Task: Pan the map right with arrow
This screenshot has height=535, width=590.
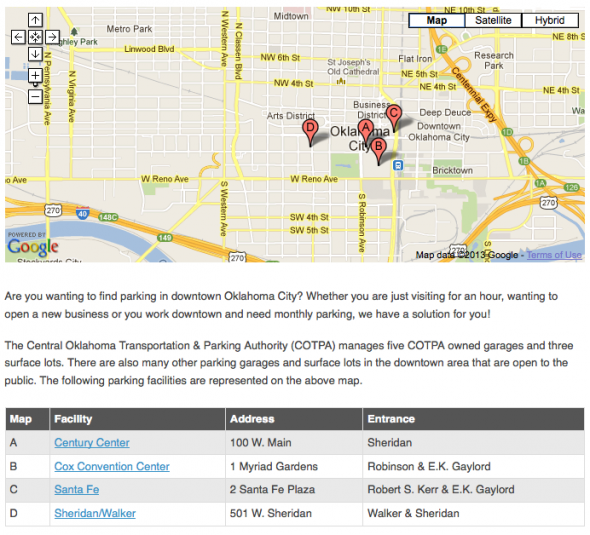Action: (x=52, y=37)
